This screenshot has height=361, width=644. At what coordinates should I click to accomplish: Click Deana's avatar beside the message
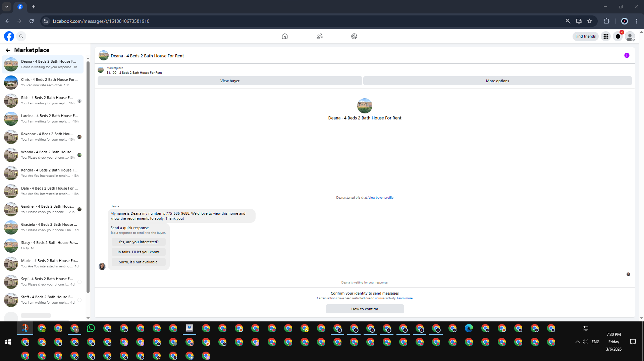pyautogui.click(x=102, y=266)
